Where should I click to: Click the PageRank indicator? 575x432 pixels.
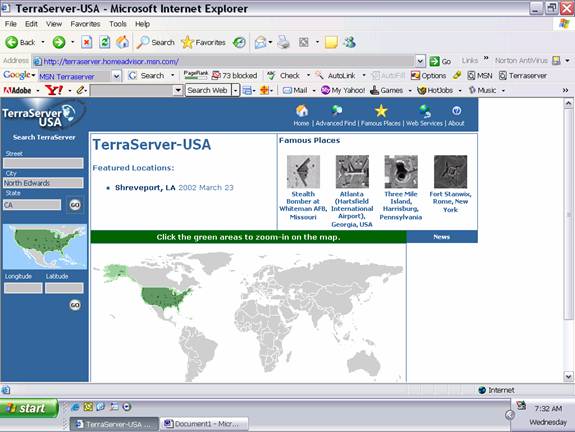(195, 76)
